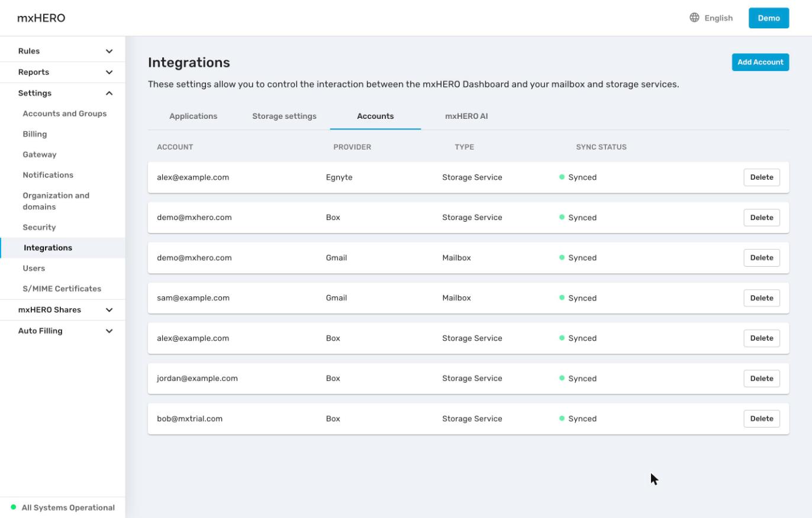Delete the sam@example.com Gmail account
Screen dimensions: 812x518
coord(762,298)
